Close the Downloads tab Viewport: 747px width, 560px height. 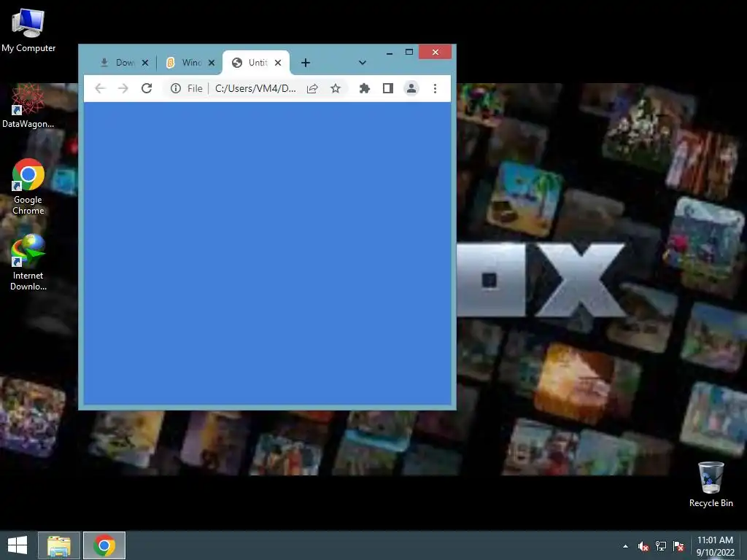coord(145,63)
